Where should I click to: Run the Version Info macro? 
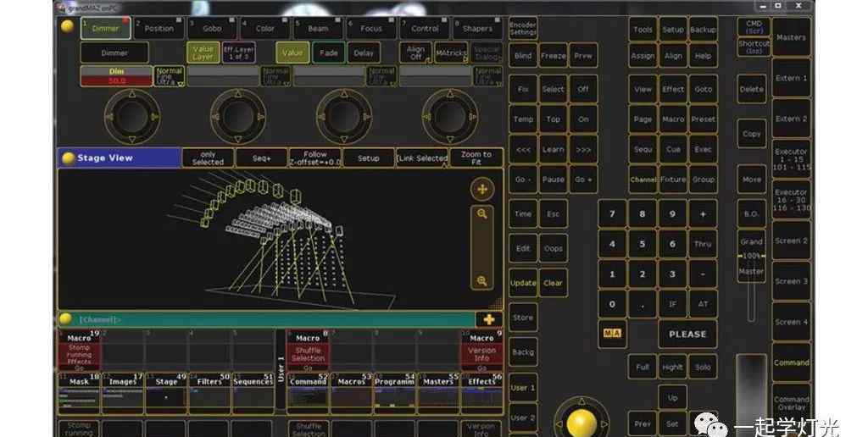tap(481, 351)
